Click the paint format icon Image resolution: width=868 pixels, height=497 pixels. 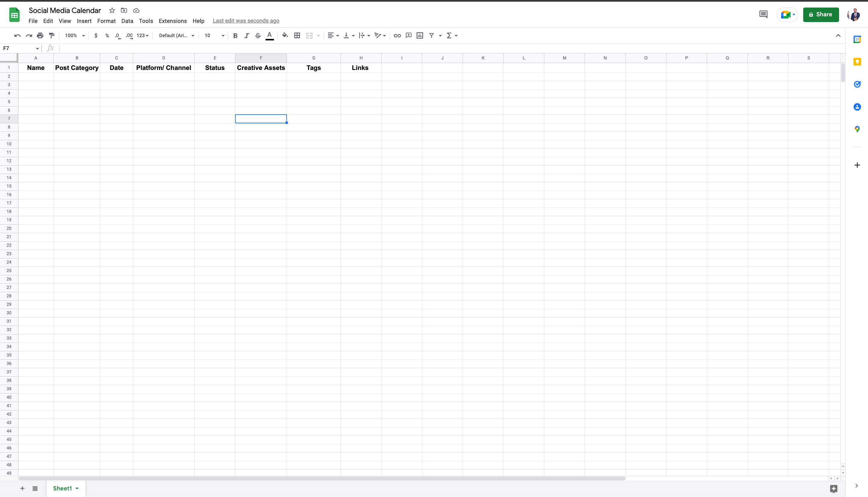pos(52,36)
